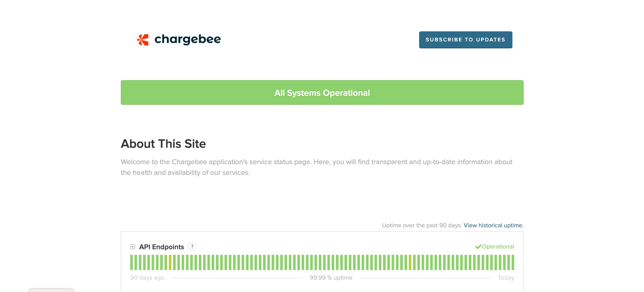Click the Chargebee starburst logo icon

(143, 40)
